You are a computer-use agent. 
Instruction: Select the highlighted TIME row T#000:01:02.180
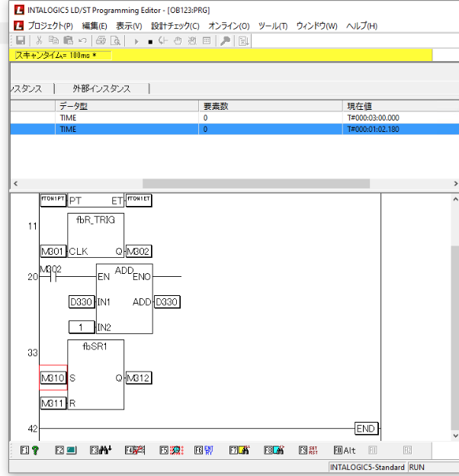[x=229, y=130]
